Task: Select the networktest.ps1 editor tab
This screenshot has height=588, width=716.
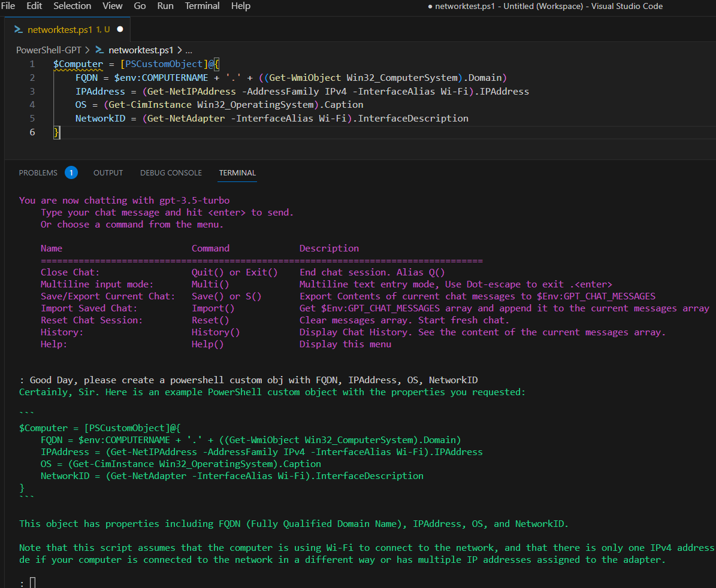Action: pyautogui.click(x=67, y=29)
